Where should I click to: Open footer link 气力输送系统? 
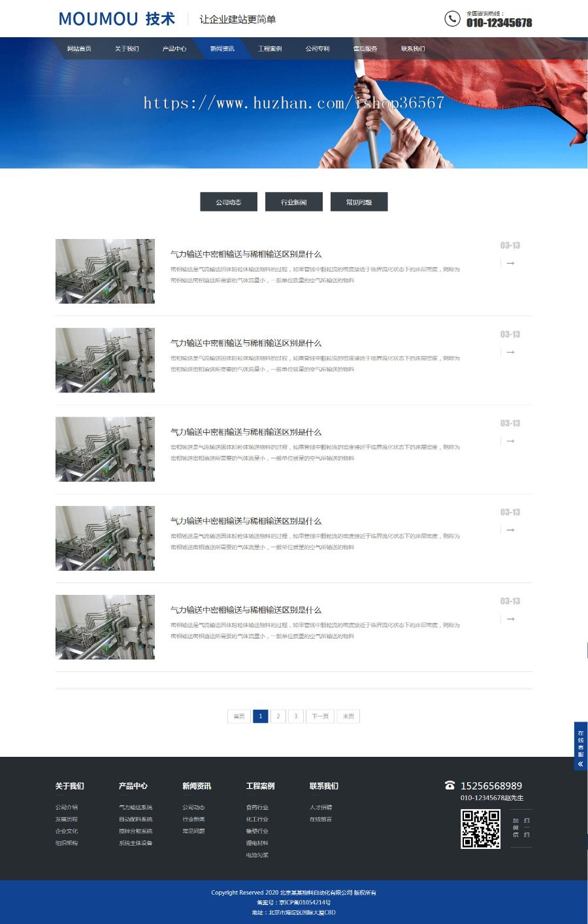click(135, 808)
